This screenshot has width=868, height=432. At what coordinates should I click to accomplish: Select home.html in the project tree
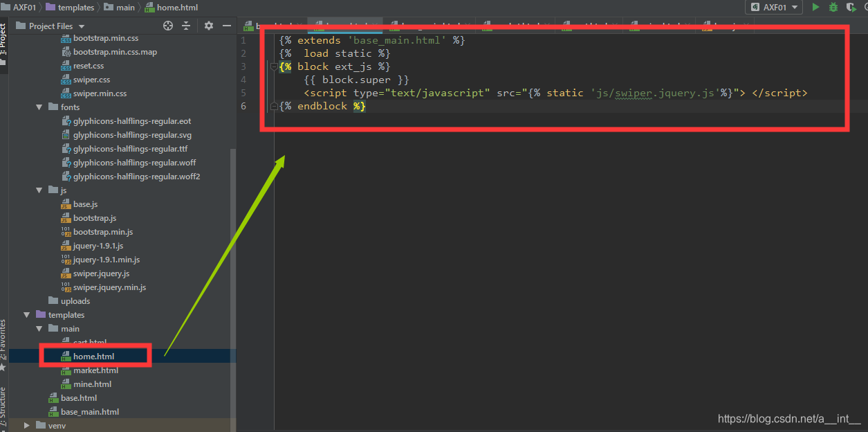[x=93, y=357]
